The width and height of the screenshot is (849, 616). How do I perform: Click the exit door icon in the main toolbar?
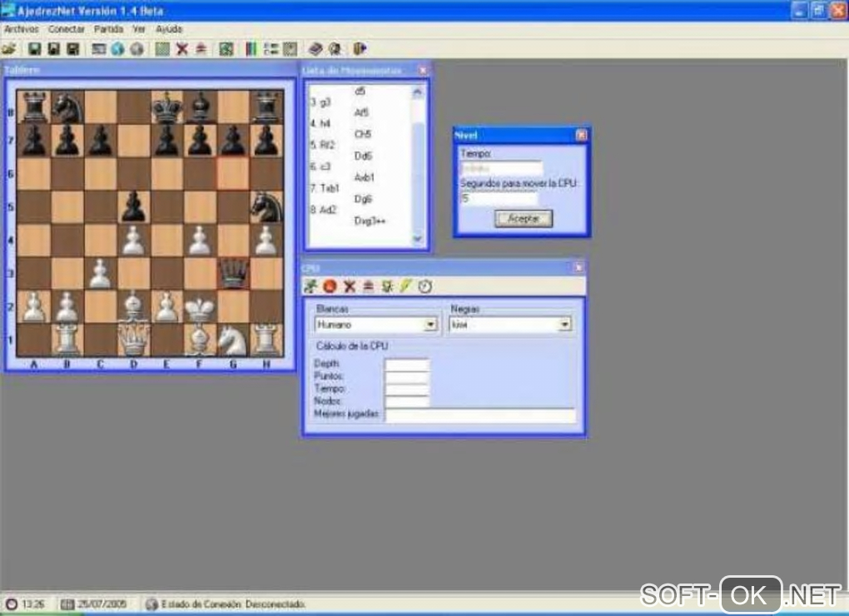pos(360,49)
